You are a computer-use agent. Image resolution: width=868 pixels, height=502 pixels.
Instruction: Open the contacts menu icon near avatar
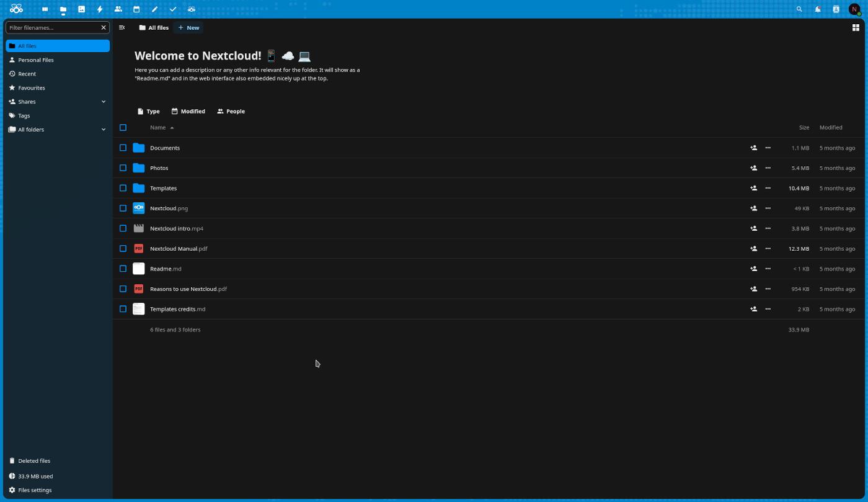coord(836,9)
